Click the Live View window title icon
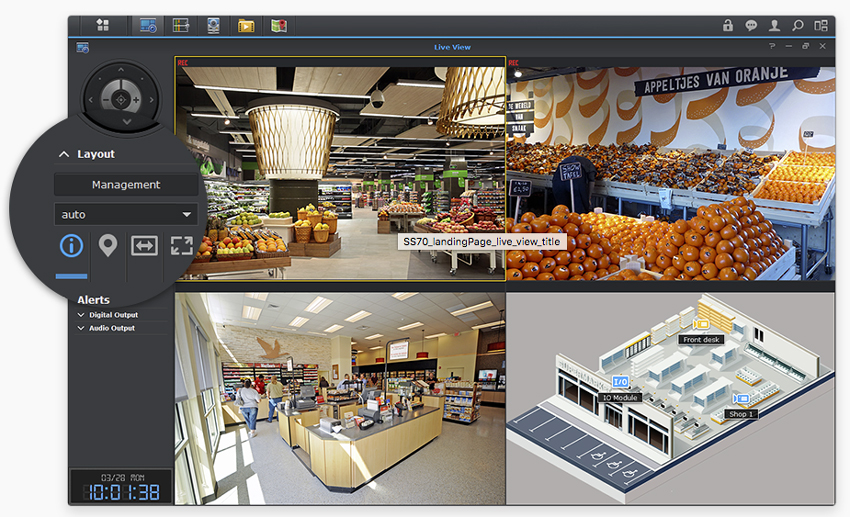The image size is (850, 517). 83,48
